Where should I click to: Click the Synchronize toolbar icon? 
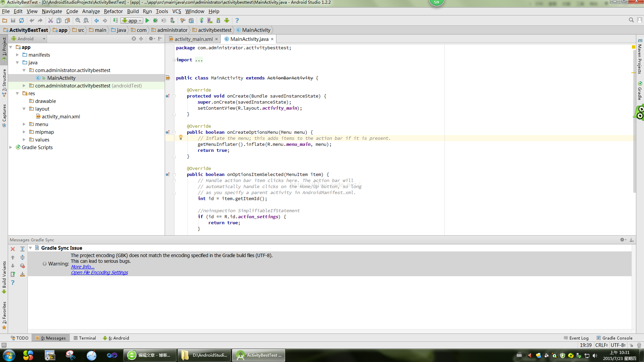[x=21, y=20]
